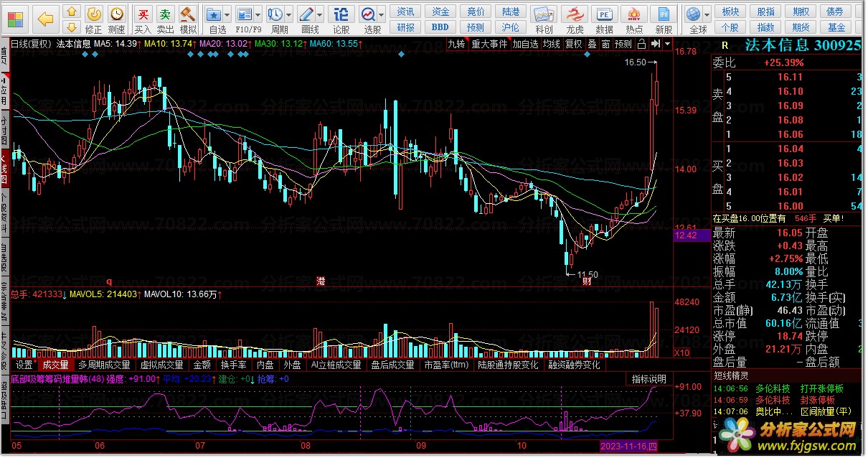Click the 板块 sector button
The width and height of the screenshot is (868, 458).
(x=730, y=11)
